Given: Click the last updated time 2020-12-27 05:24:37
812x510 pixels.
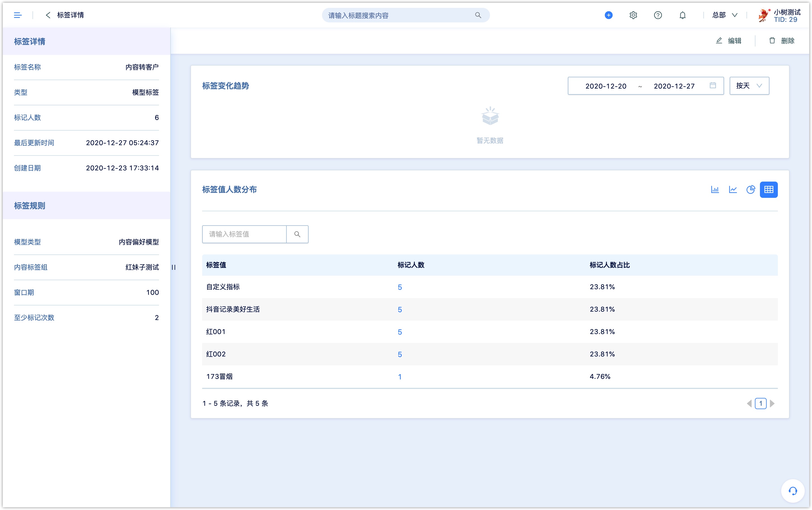Looking at the screenshot, I should click(x=122, y=143).
